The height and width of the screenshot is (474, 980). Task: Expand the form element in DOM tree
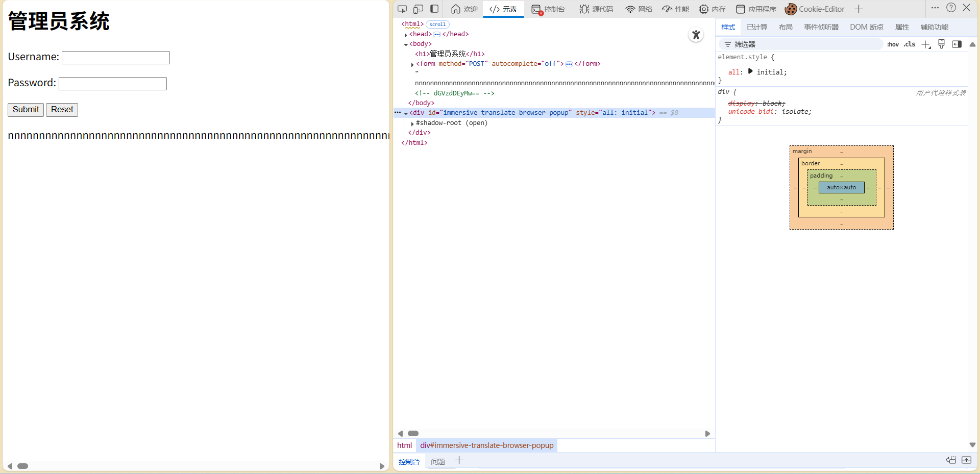pyautogui.click(x=412, y=64)
